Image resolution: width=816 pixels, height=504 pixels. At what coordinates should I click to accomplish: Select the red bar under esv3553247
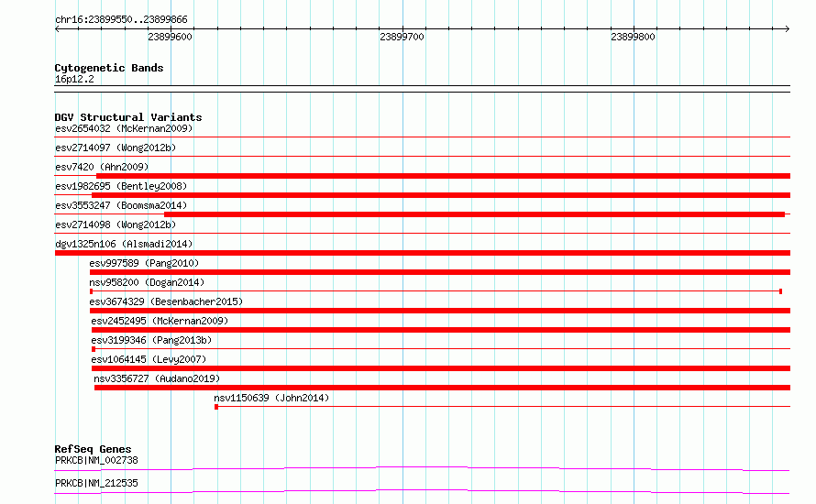(474, 214)
